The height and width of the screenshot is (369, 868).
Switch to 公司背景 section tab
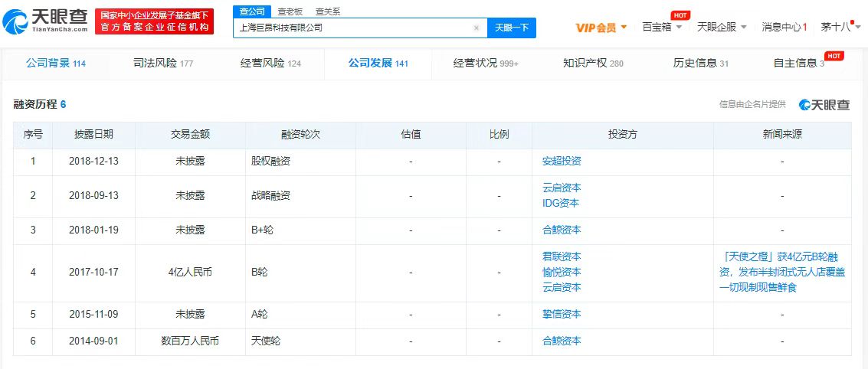55,63
